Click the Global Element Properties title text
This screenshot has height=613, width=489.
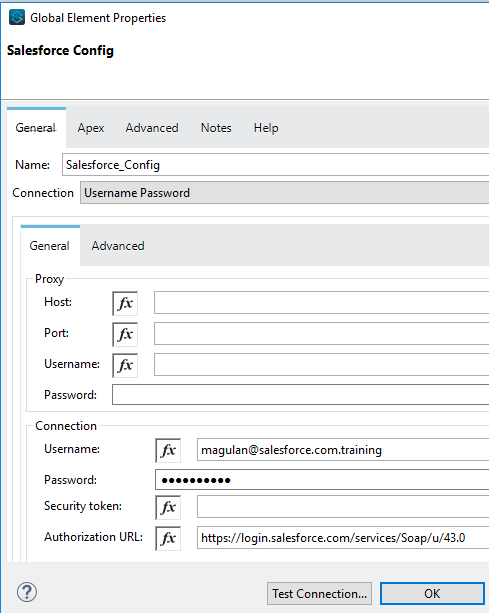[98, 18]
